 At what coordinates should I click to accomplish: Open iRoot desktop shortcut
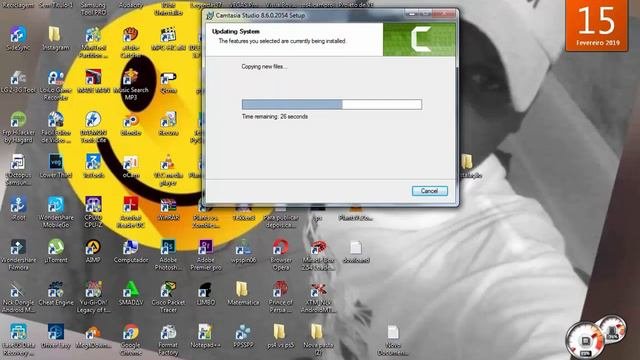click(x=18, y=209)
